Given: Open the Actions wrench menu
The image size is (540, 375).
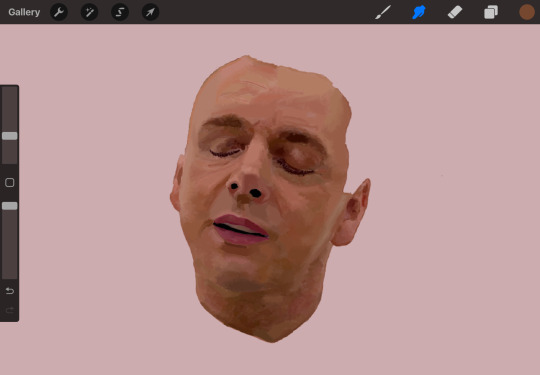Looking at the screenshot, I should 59,12.
